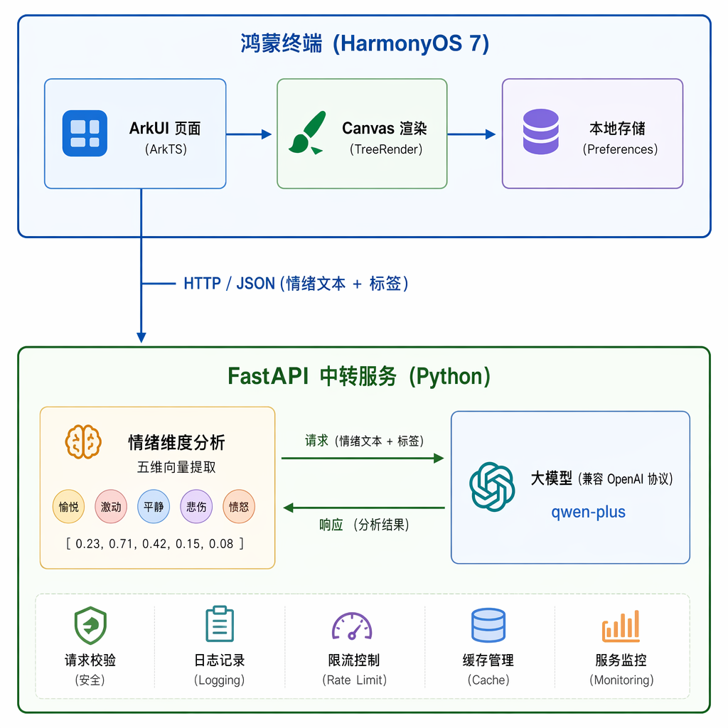Click the (TreeRender) subtitle text
The image size is (728, 728).
tap(386, 149)
